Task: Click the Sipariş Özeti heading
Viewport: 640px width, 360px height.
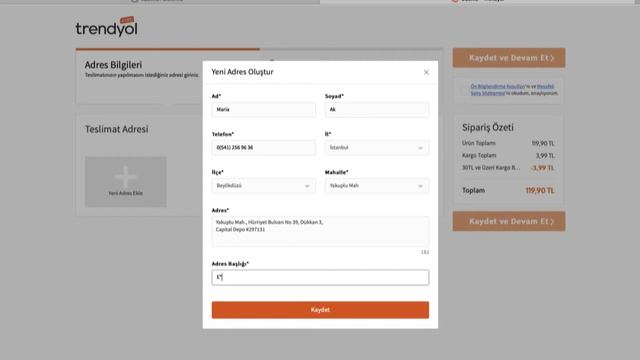Action: 488,127
